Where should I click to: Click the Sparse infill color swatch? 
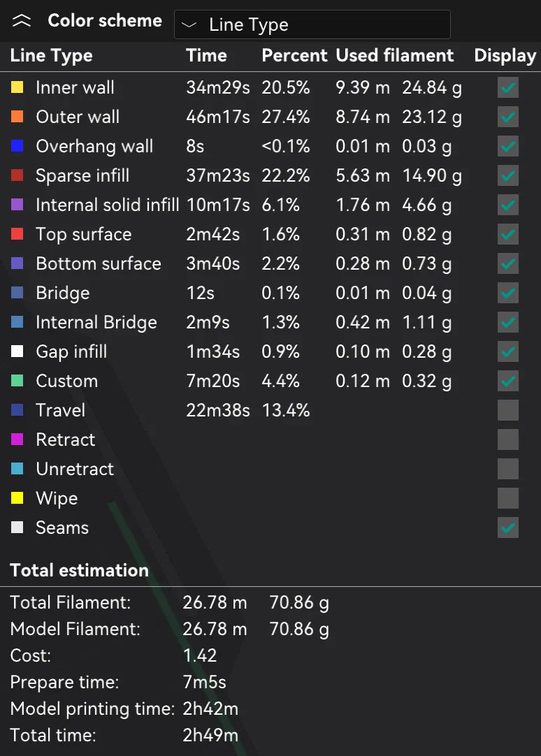[x=17, y=176]
